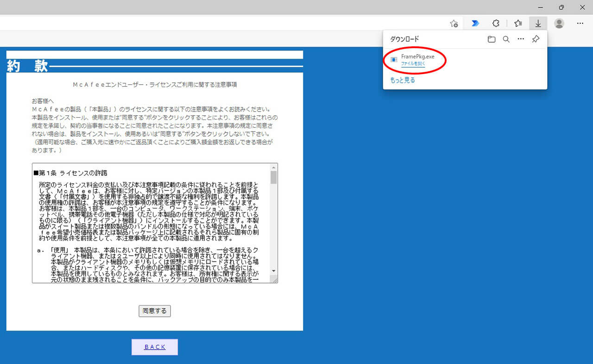Pin the downloads panel
The height and width of the screenshot is (364, 593).
536,39
